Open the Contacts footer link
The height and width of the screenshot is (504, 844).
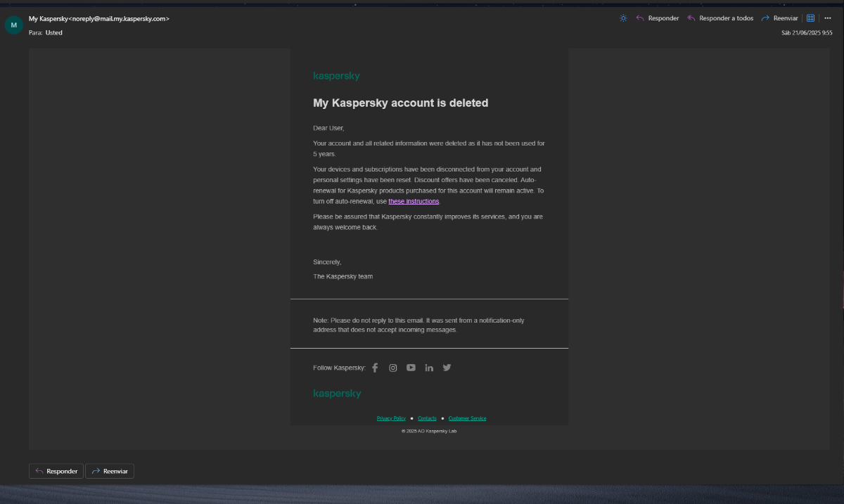[x=428, y=418]
